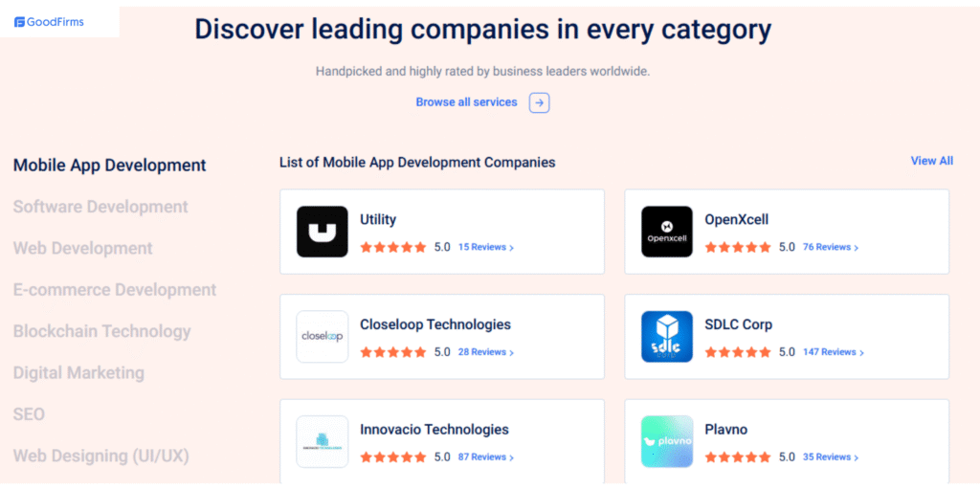Open the Innovacio Technologies logo
The image size is (980, 490).
(323, 441)
